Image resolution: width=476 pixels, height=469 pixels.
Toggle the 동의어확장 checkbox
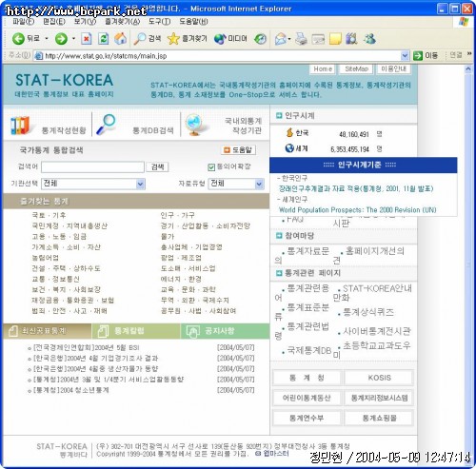click(x=211, y=167)
